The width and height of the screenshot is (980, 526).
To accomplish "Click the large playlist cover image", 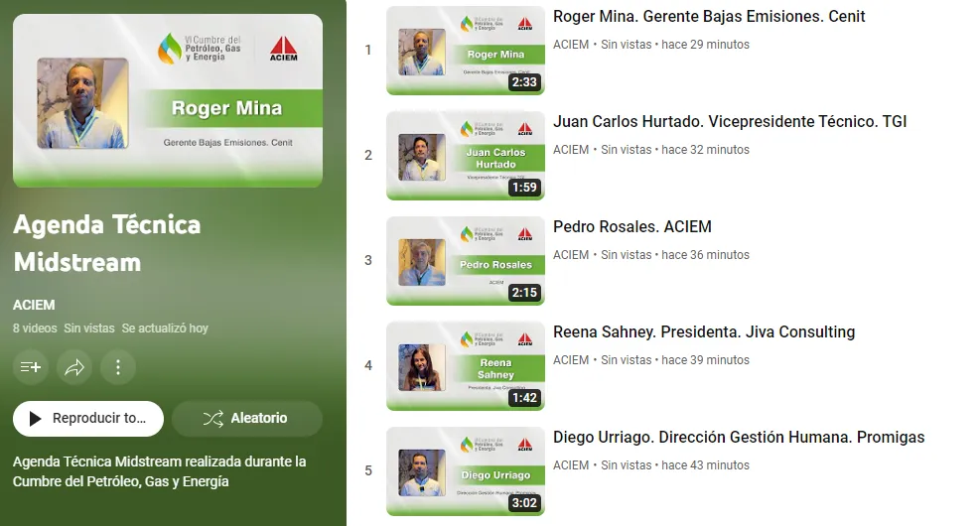I will pos(168,100).
